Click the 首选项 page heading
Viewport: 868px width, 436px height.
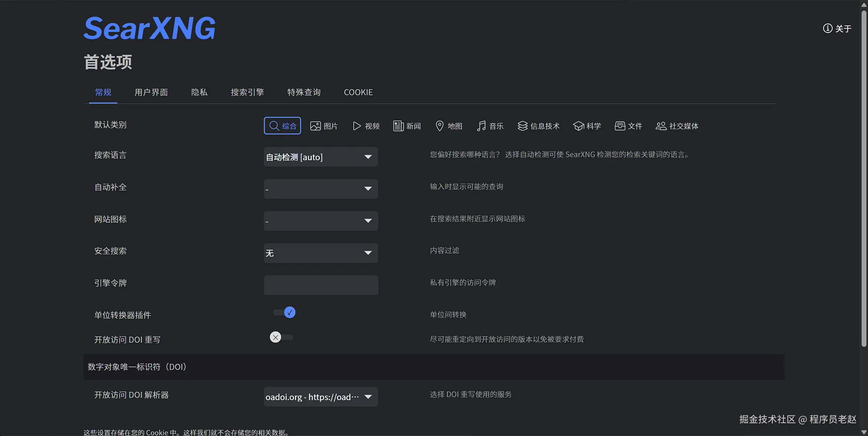click(108, 62)
